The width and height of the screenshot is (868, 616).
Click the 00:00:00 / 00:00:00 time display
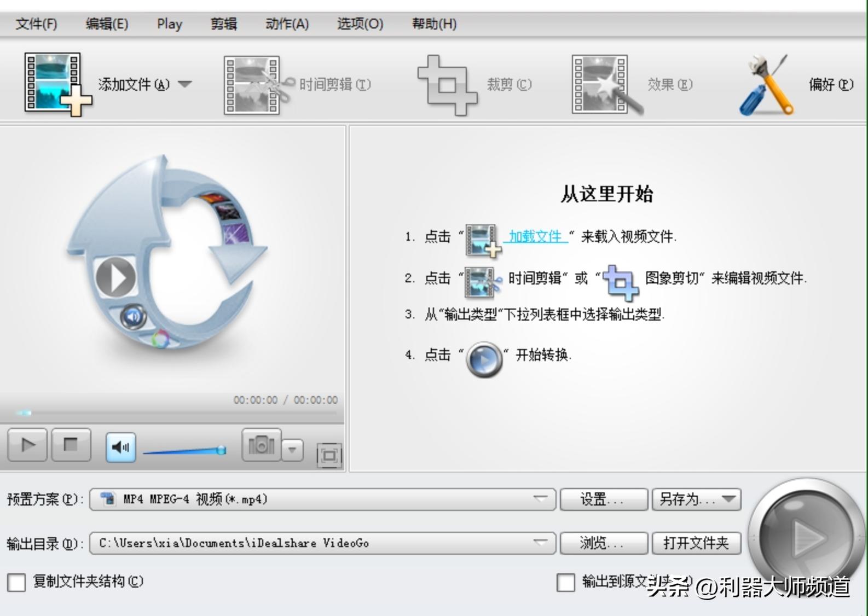(286, 400)
